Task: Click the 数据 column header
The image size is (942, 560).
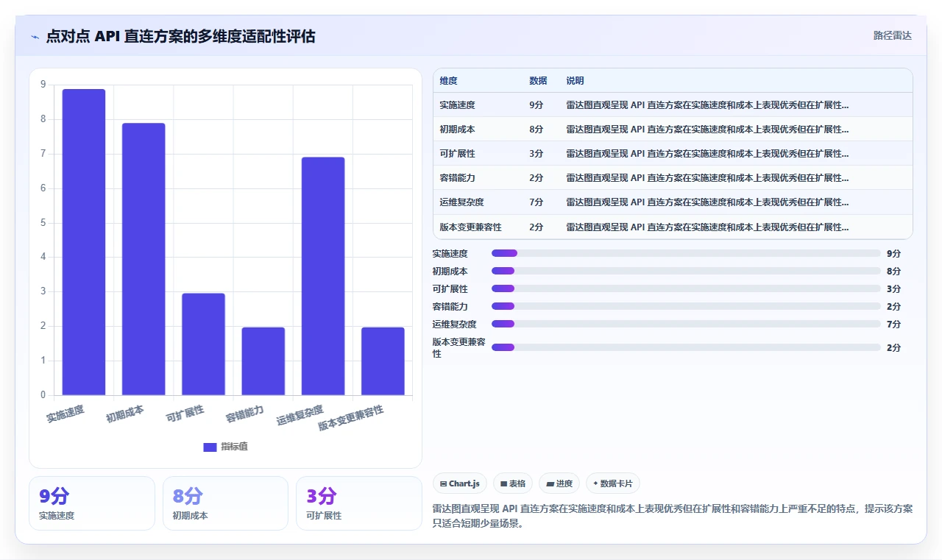Action: click(x=538, y=81)
